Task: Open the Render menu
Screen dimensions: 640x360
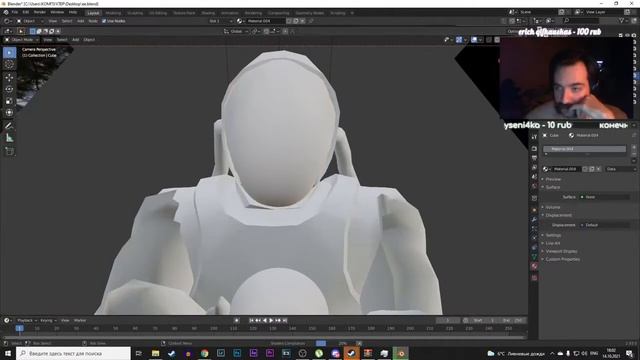Action: [40, 12]
